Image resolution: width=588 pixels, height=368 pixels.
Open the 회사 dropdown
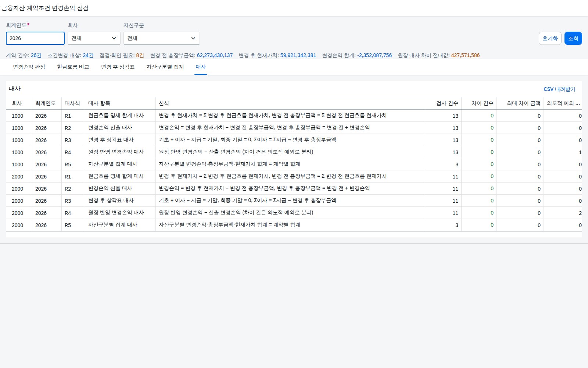pos(94,38)
